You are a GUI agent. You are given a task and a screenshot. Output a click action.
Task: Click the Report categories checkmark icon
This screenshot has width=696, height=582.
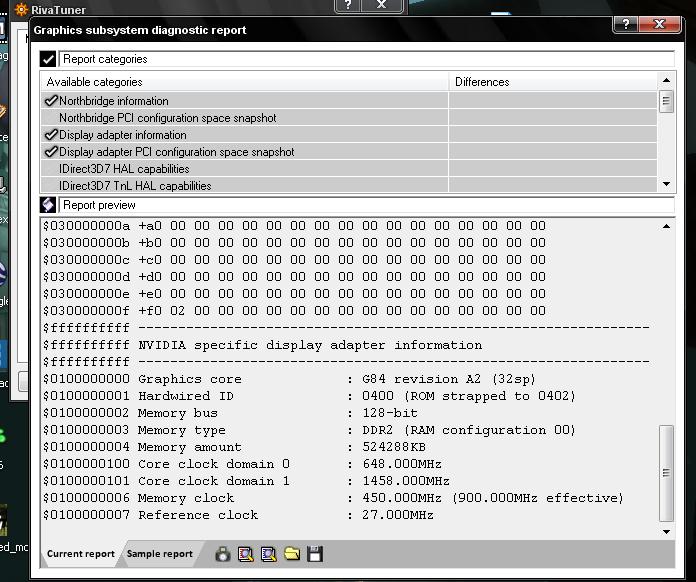point(47,59)
